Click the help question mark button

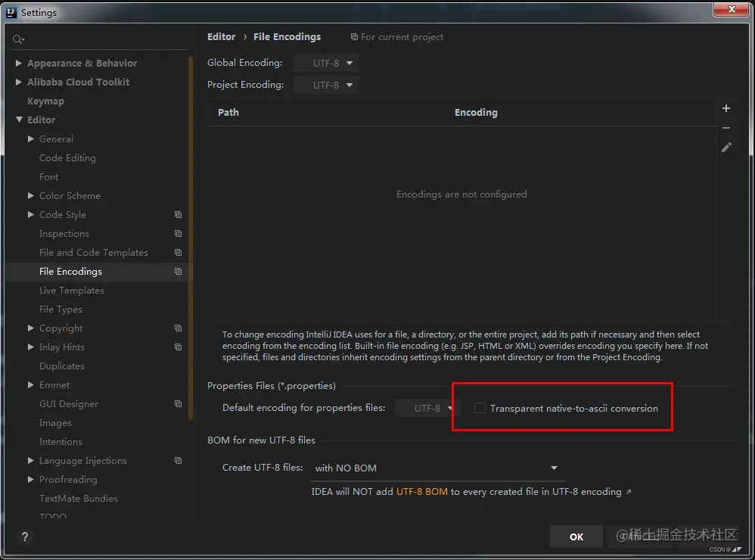point(25,537)
